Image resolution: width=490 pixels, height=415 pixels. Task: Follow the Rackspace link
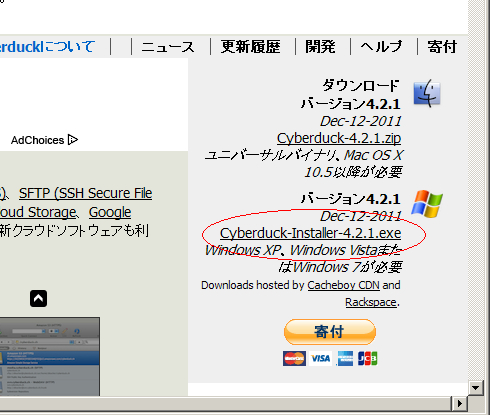[x=371, y=302]
